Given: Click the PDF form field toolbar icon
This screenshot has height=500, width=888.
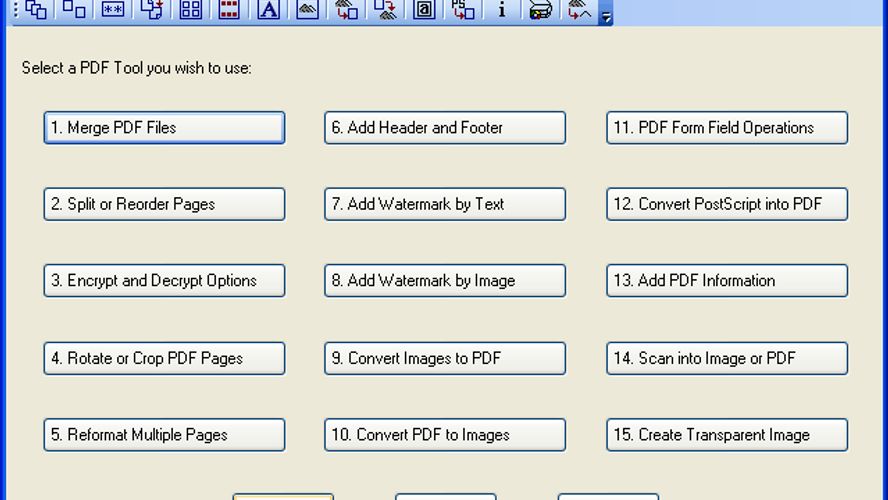Looking at the screenshot, I should tap(424, 10).
